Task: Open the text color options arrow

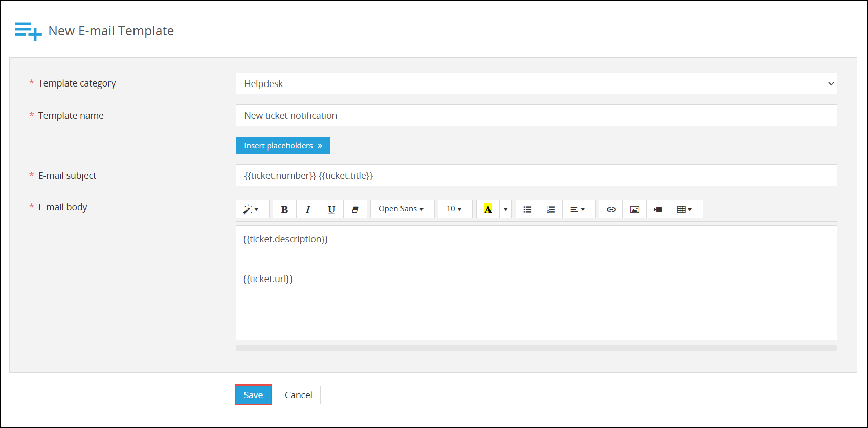Action: pyautogui.click(x=506, y=209)
